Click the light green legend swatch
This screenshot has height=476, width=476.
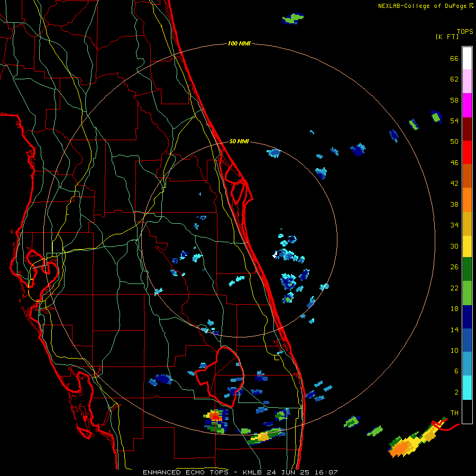pos(467,293)
